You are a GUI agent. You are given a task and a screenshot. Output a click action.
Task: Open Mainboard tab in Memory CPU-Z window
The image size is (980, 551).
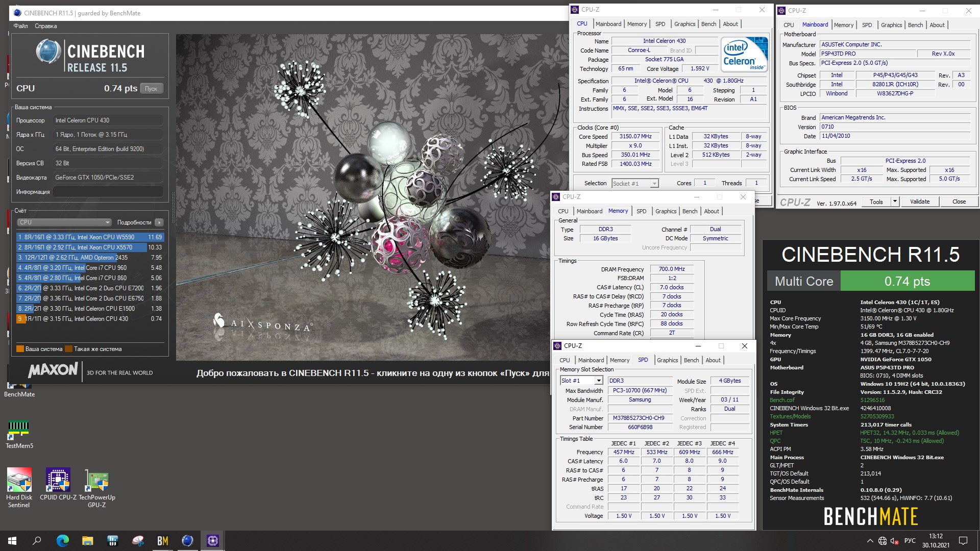[590, 211]
